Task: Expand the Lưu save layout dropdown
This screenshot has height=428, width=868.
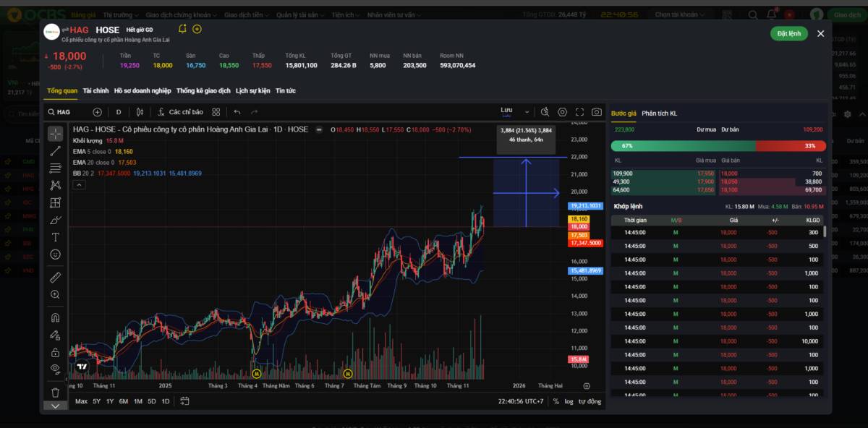Action: (527, 112)
